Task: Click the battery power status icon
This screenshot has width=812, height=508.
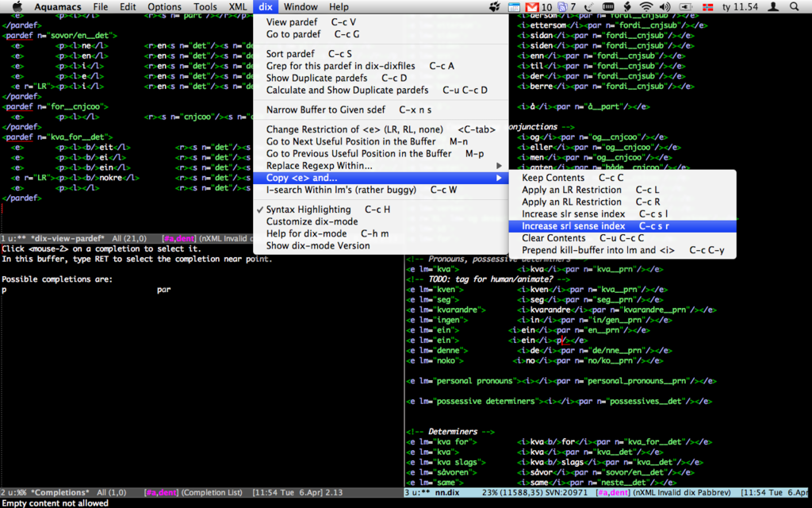Action: 684,7
